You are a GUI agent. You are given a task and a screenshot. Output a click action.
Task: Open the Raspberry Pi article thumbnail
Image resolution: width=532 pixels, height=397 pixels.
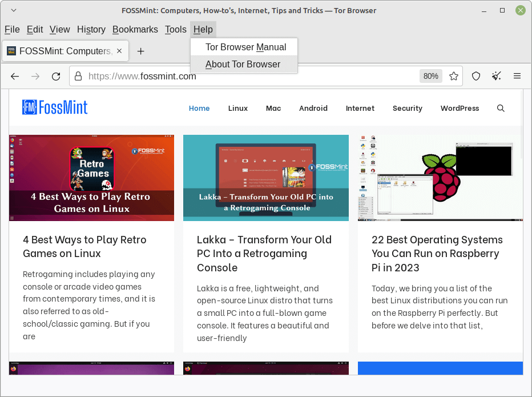click(440, 178)
